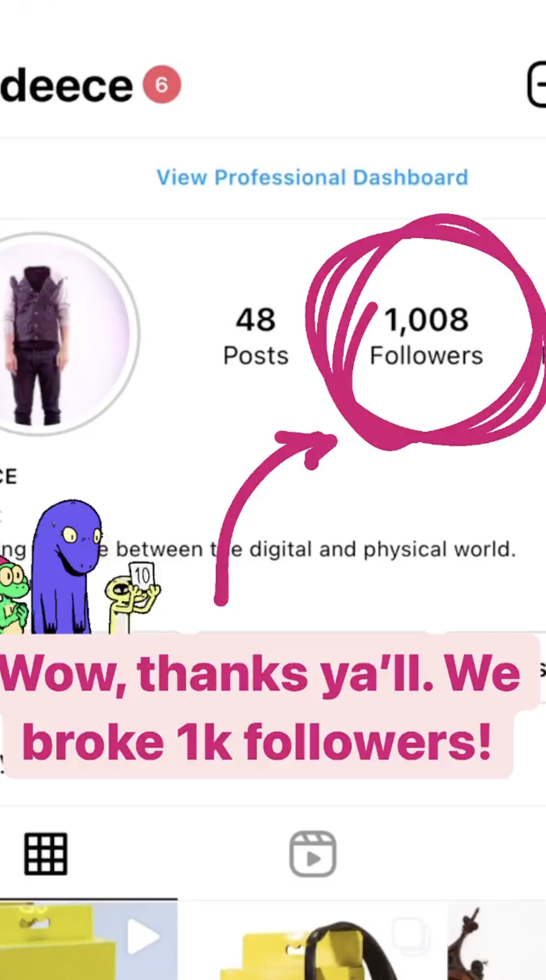The width and height of the screenshot is (546, 980).
Task: Tap the 'Wow, thanks ya'll' caption text
Action: 261,707
